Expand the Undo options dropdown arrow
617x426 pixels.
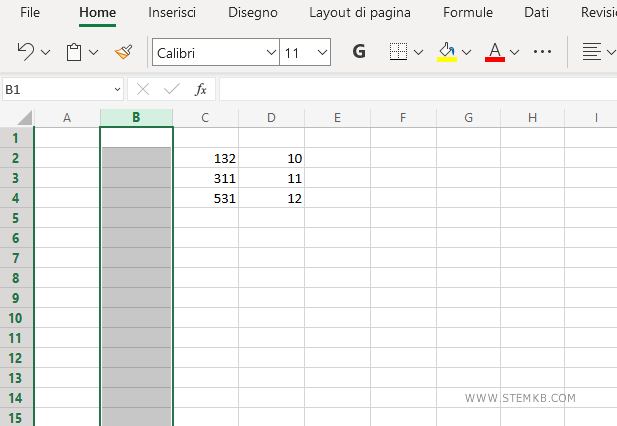click(x=45, y=52)
